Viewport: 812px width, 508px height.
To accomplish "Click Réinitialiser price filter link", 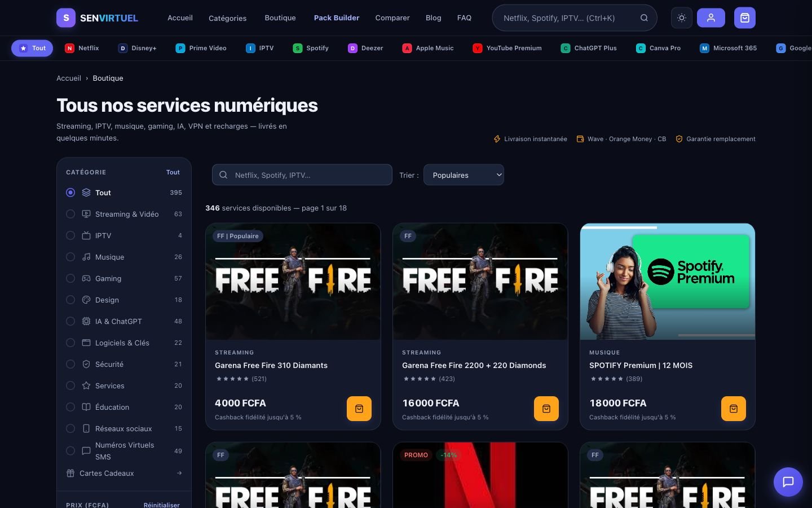I will [162, 505].
